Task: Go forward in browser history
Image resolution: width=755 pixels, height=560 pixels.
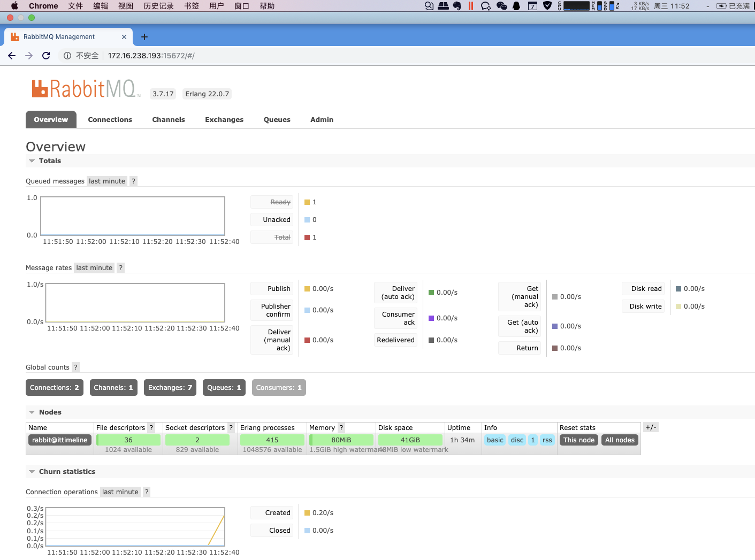Action: point(29,56)
